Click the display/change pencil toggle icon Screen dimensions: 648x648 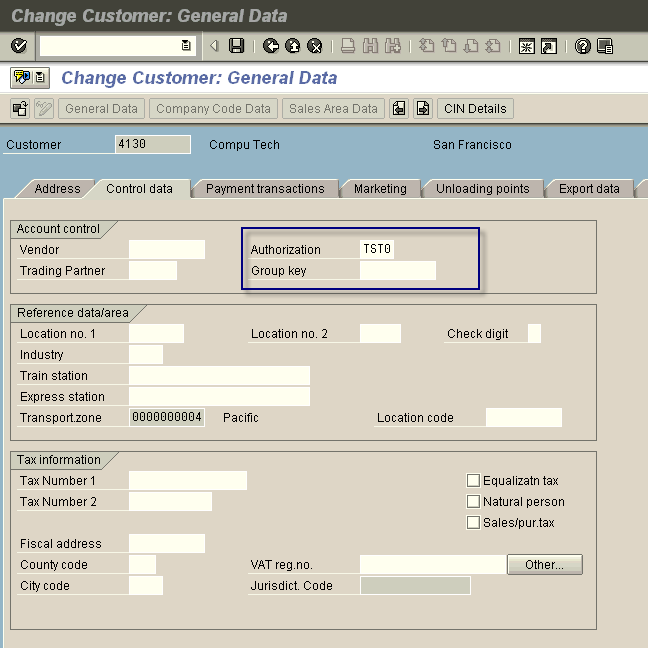(x=44, y=109)
